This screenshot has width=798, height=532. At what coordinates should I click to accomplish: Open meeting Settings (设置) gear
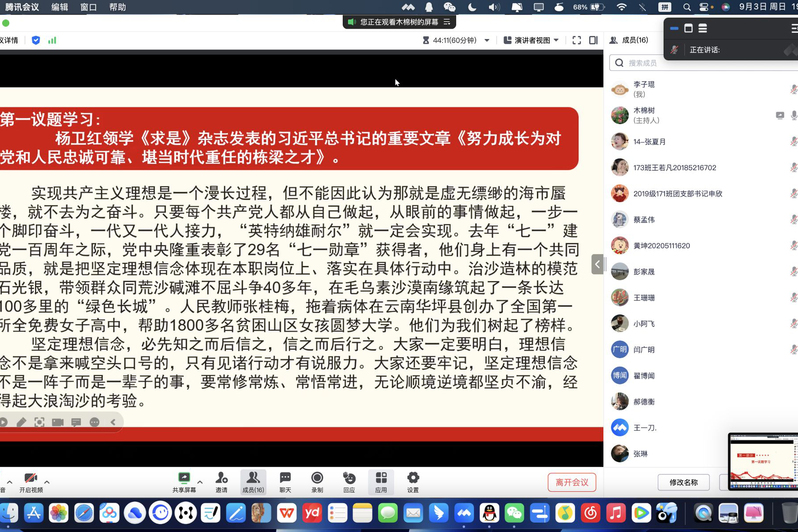(x=413, y=482)
